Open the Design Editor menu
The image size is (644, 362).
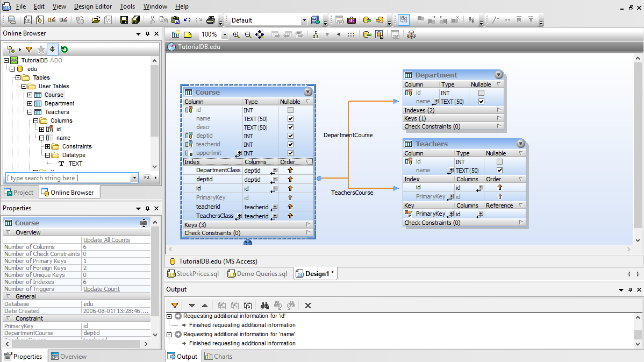tap(92, 6)
